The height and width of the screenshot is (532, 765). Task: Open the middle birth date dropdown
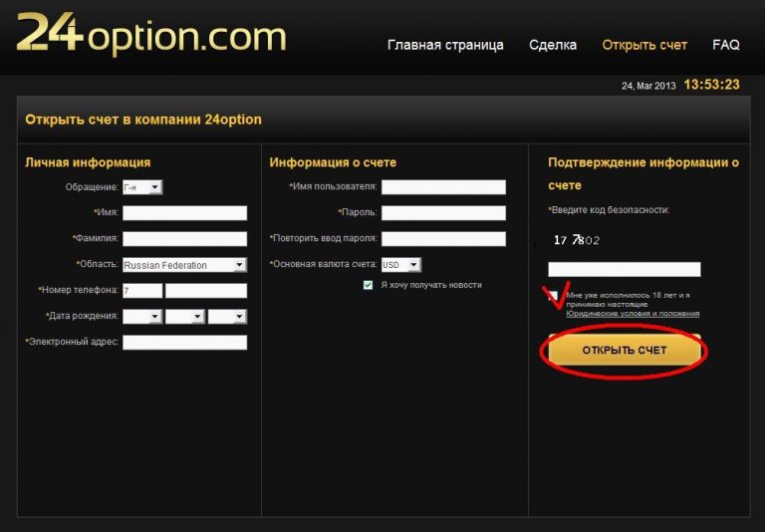pos(185,316)
